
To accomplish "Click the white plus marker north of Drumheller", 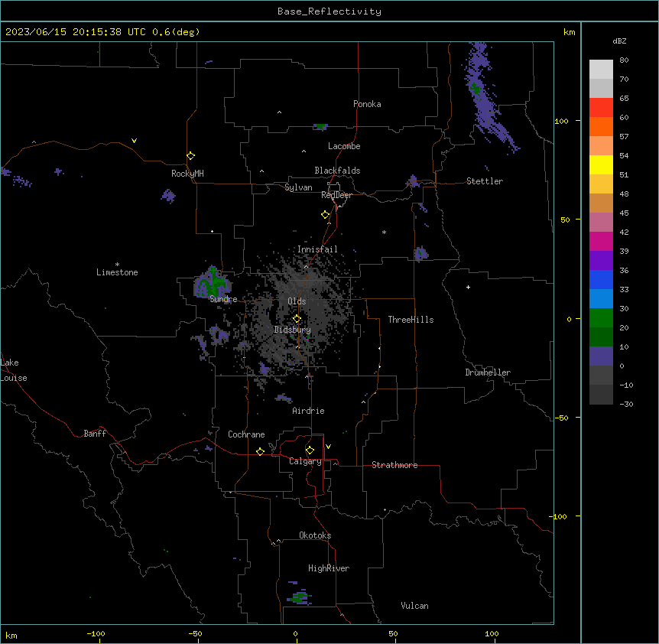I will tap(468, 287).
